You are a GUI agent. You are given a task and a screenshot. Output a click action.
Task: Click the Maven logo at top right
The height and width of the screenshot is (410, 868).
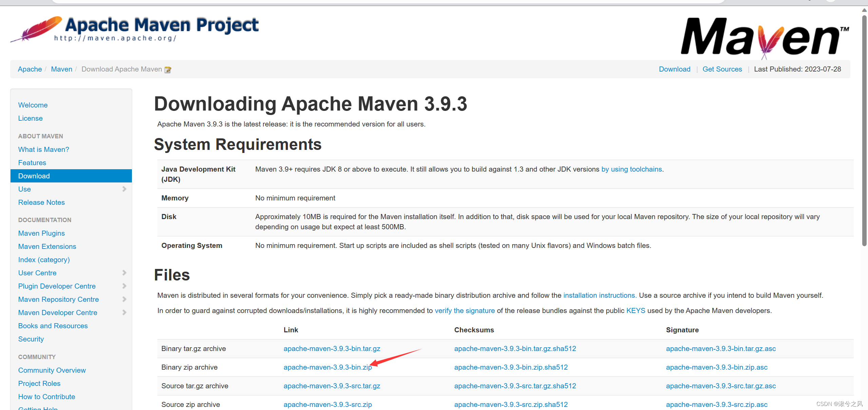click(765, 37)
